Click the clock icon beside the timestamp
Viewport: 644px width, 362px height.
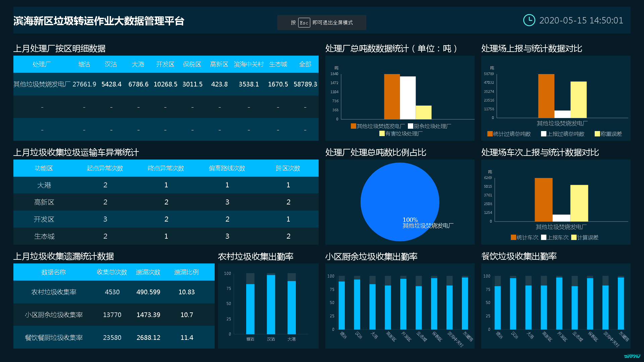point(529,20)
